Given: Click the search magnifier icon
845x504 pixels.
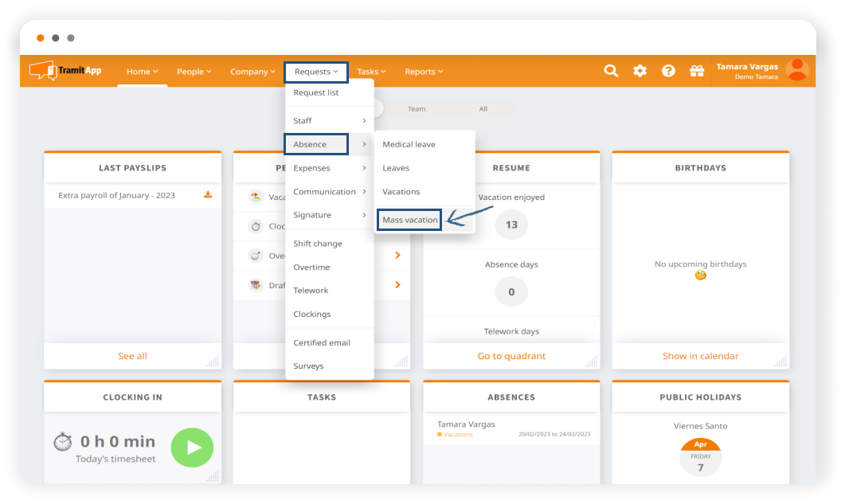Looking at the screenshot, I should 611,71.
